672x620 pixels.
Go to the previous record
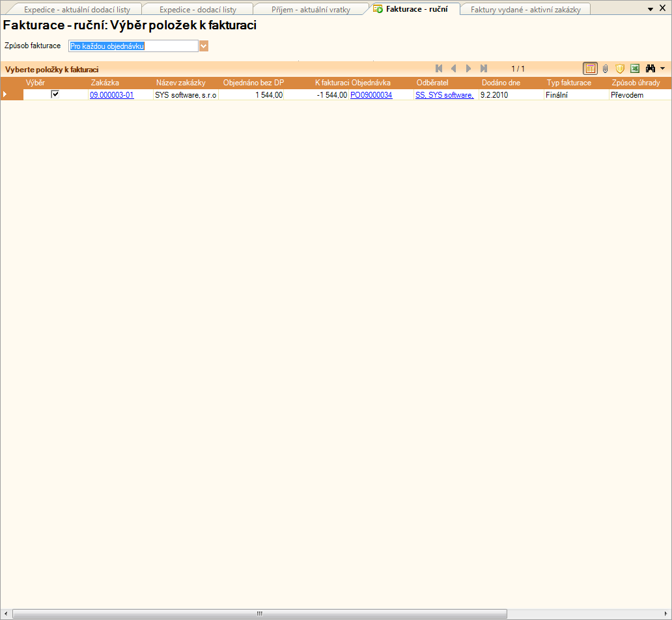[x=453, y=68]
